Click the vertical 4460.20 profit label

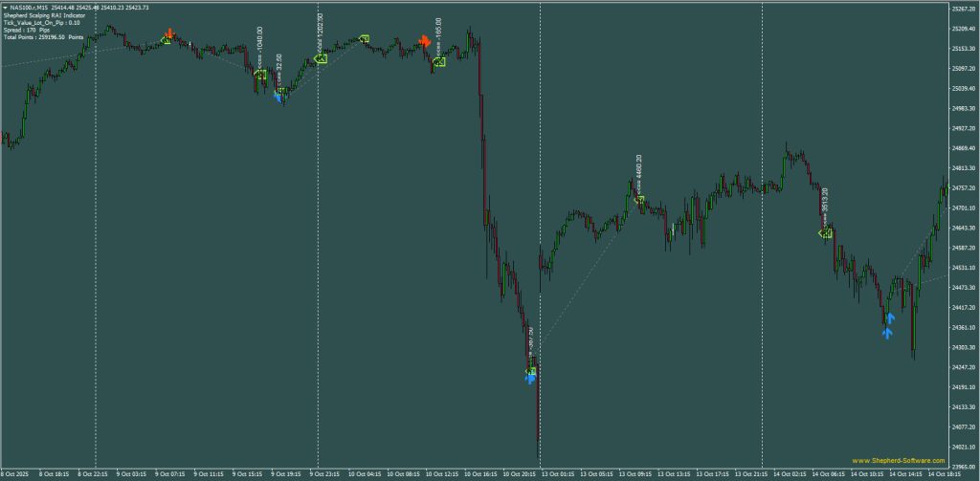[x=638, y=174]
